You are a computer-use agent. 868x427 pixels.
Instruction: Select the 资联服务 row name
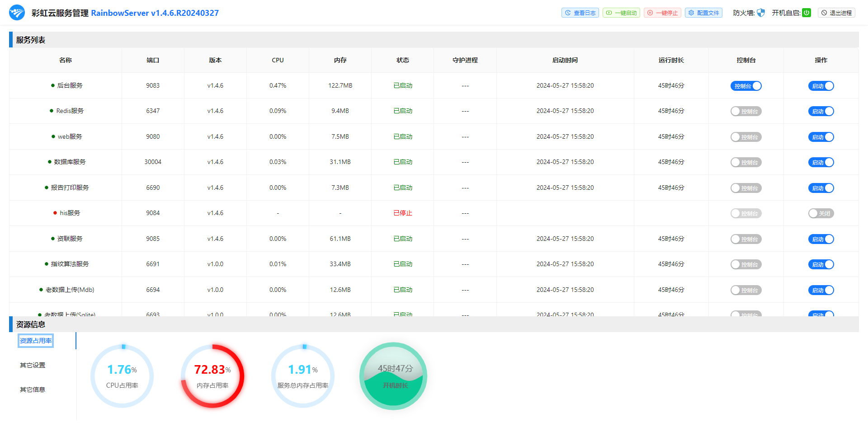(x=70, y=239)
